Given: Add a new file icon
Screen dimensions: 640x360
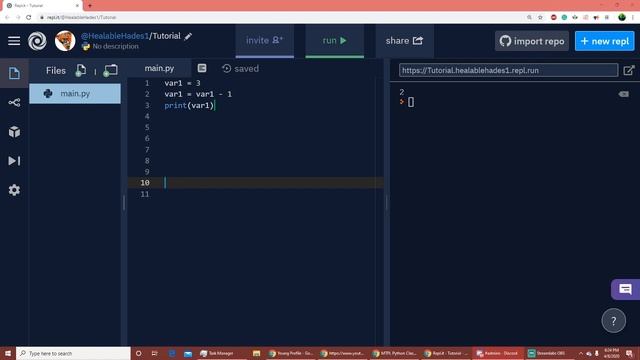Looking at the screenshot, I should [x=80, y=71].
